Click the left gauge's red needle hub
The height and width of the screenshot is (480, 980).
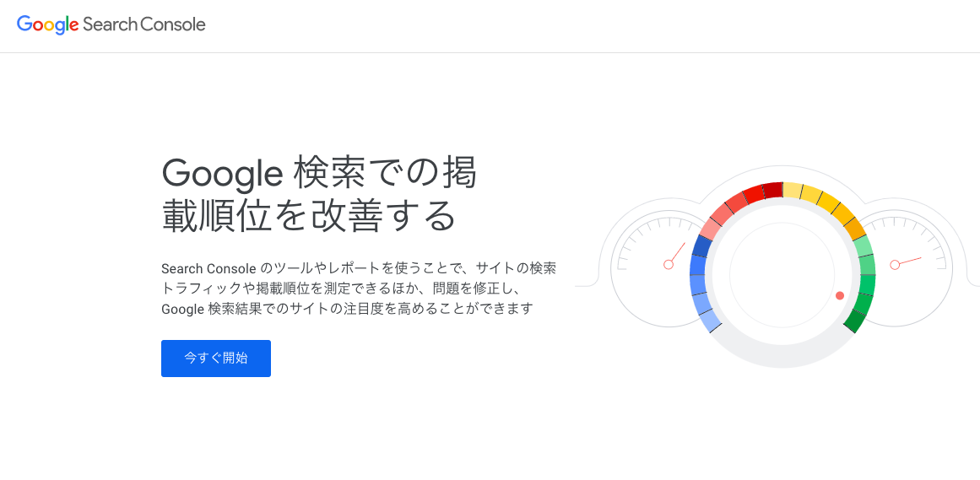[669, 265]
